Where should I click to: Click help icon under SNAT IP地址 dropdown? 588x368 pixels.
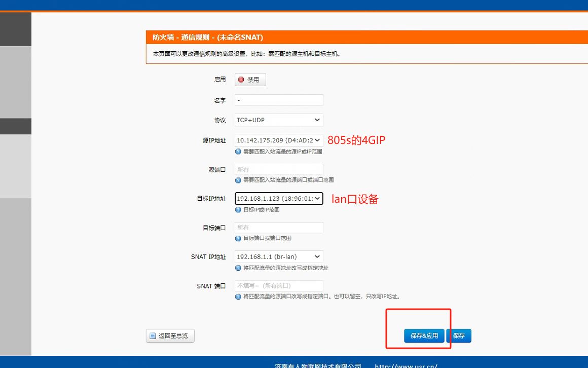[x=238, y=268]
